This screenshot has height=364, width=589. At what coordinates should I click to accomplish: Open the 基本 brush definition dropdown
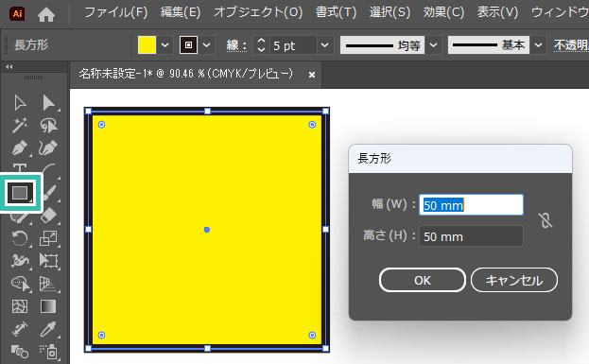tap(538, 45)
